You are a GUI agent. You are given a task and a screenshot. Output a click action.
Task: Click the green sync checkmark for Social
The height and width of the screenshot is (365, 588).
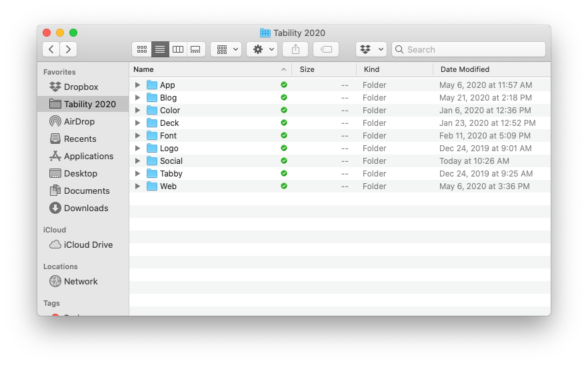(284, 161)
